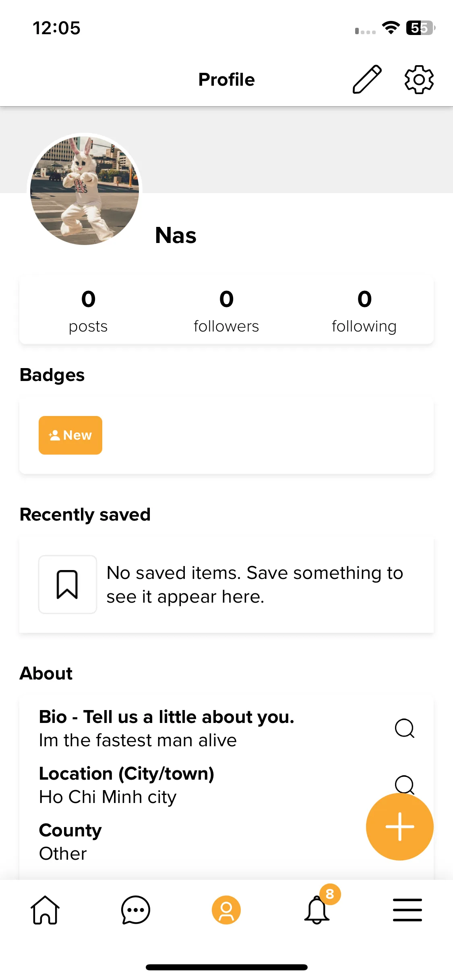The height and width of the screenshot is (980, 453).
Task: Open the hamburger menu icon
Action: click(407, 910)
